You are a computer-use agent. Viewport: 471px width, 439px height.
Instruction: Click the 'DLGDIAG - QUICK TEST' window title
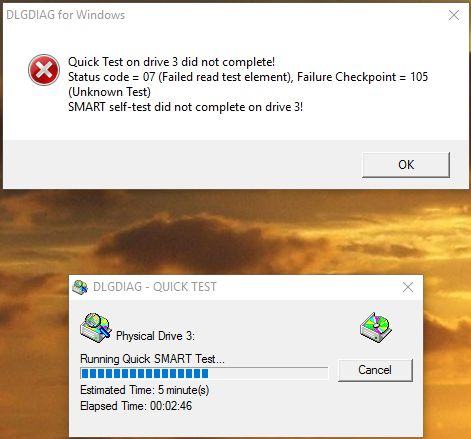[x=155, y=287]
